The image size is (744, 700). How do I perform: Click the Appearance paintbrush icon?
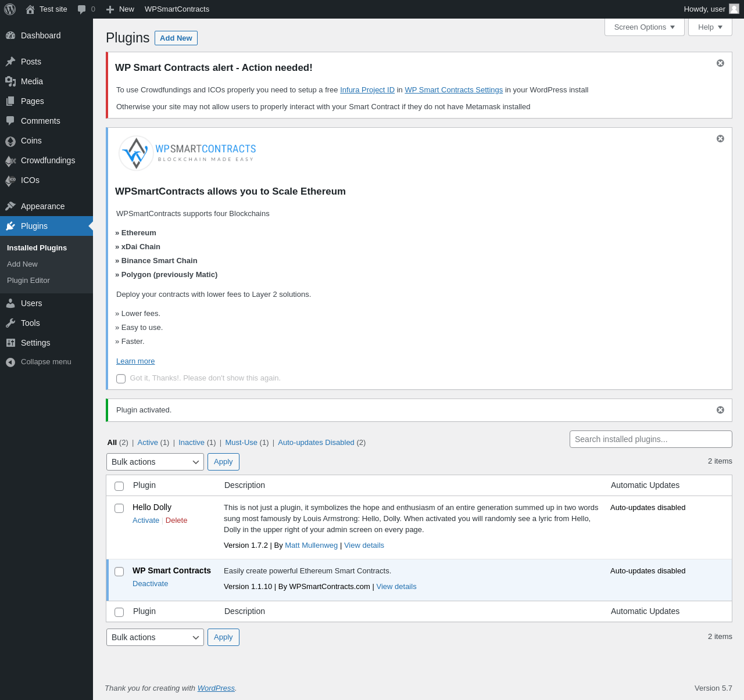10,206
